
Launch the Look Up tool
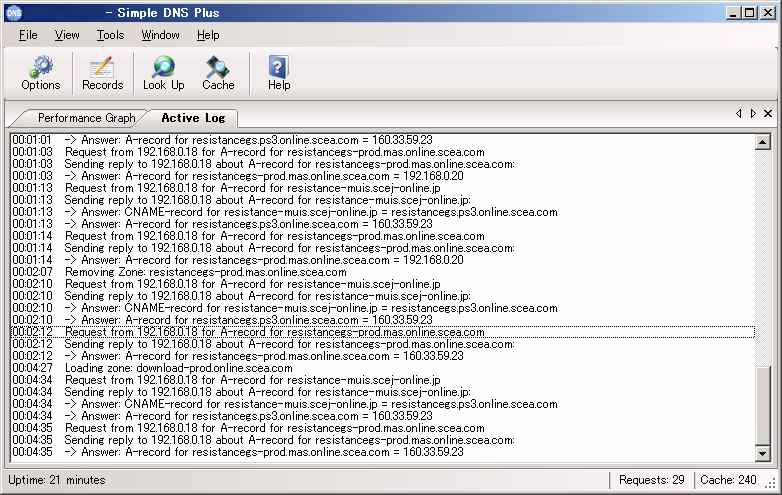[164, 73]
